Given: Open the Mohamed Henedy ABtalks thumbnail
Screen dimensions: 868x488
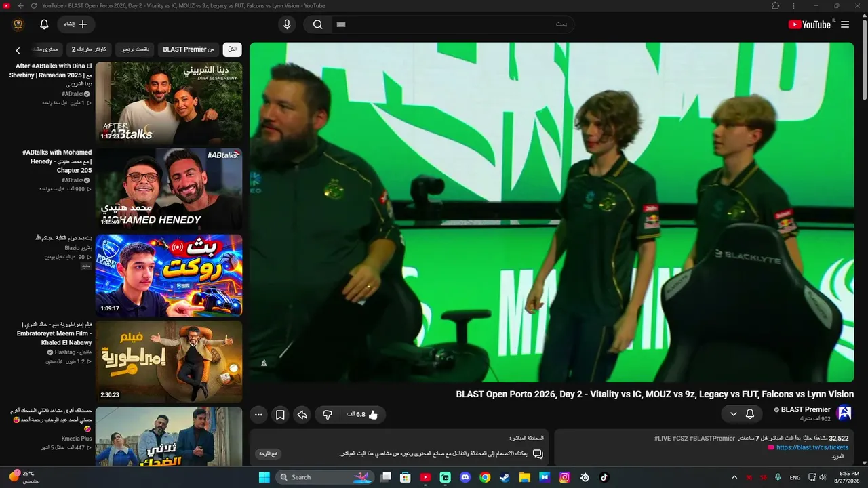Looking at the screenshot, I should click(x=169, y=189).
